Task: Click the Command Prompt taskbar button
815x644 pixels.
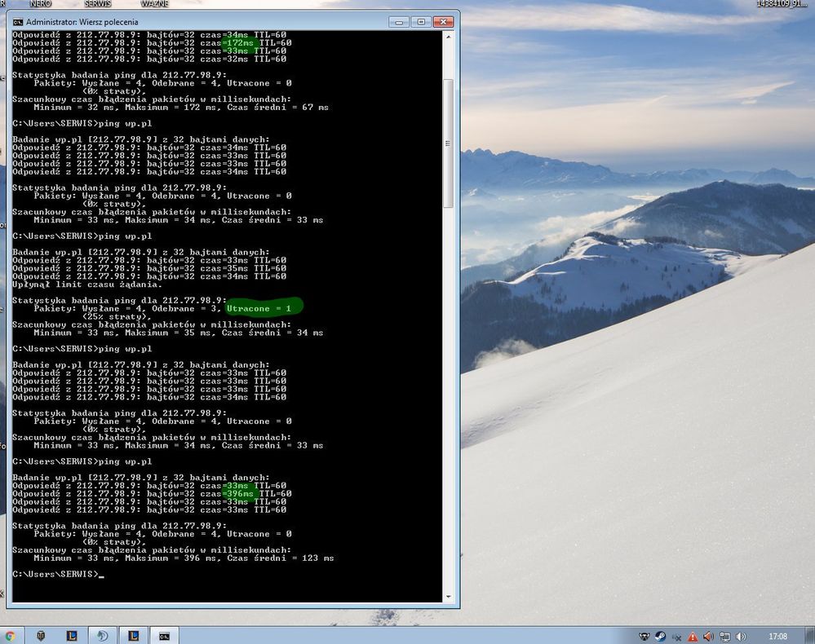Action: pos(165,636)
